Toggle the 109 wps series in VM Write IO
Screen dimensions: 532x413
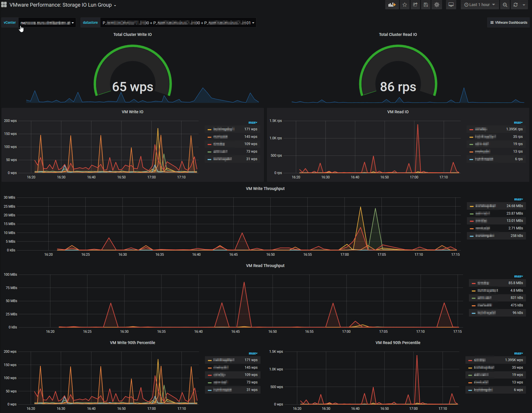click(x=219, y=144)
